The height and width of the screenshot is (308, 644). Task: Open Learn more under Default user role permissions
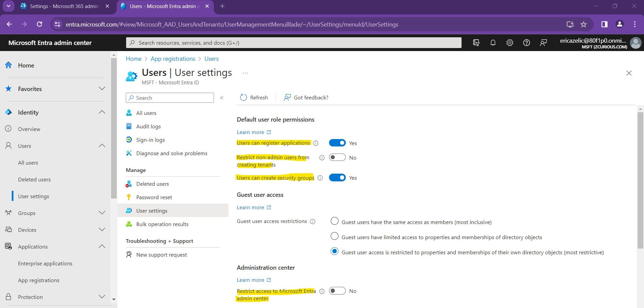[x=254, y=132]
